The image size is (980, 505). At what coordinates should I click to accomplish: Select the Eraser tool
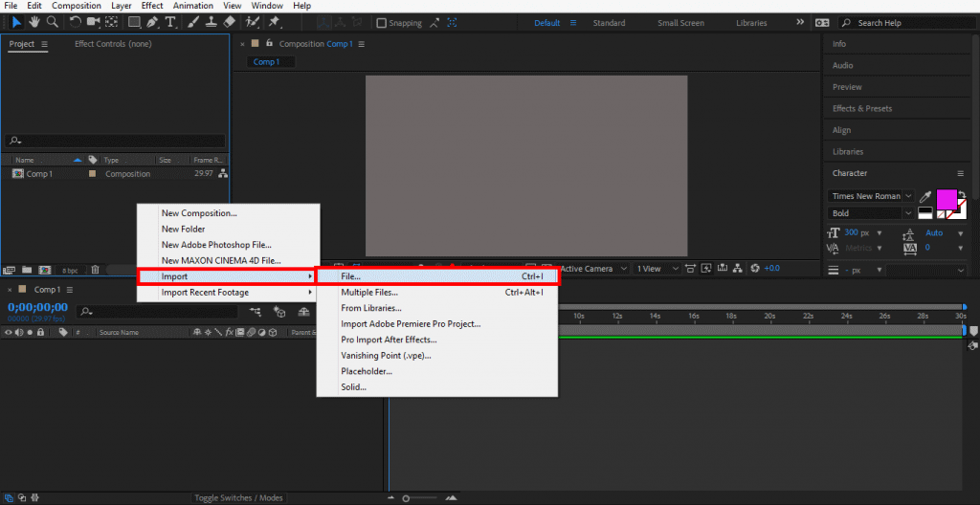(229, 23)
